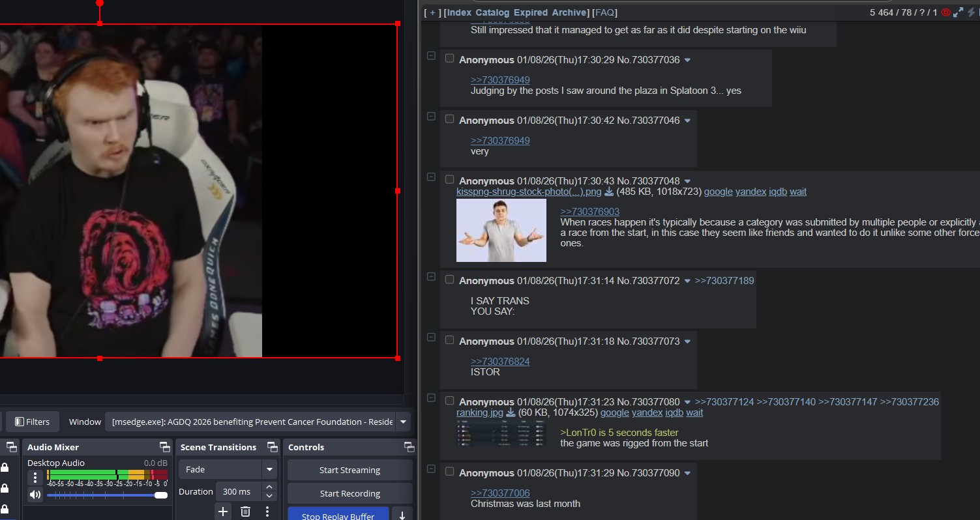Hide post No.730377080 with minus button
The width and height of the screenshot is (980, 520).
coord(431,398)
